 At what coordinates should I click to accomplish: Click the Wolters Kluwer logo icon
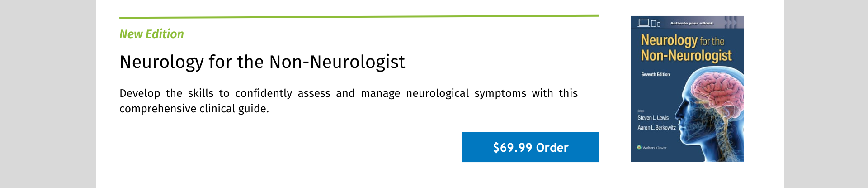pyautogui.click(x=639, y=147)
